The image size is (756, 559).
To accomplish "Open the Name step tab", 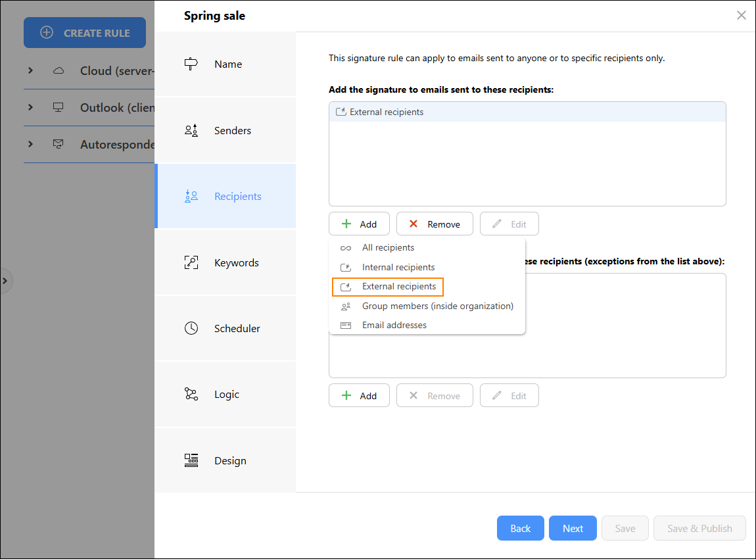I will point(225,64).
